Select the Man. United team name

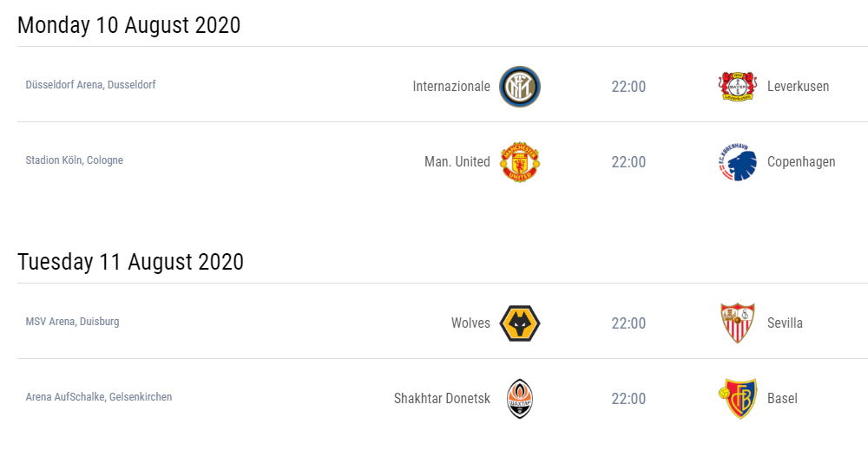coord(457,162)
